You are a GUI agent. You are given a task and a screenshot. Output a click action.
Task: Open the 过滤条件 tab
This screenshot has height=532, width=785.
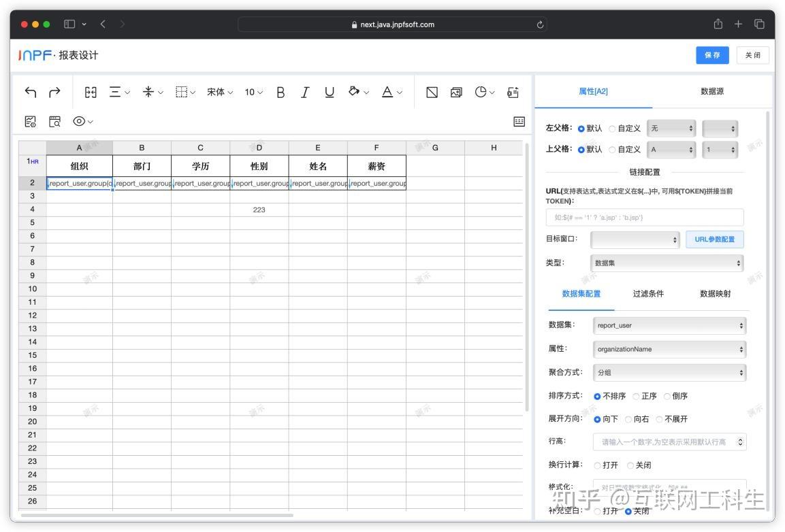(648, 294)
